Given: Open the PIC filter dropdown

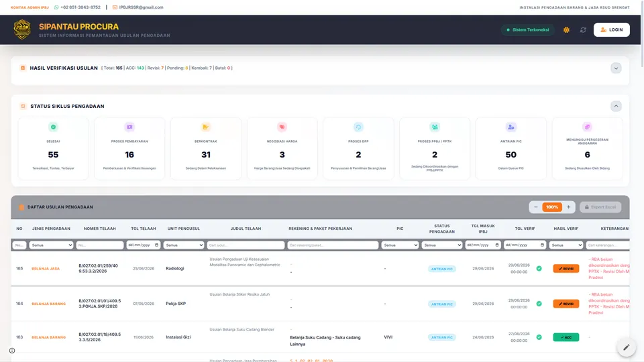Looking at the screenshot, I should coord(400,245).
